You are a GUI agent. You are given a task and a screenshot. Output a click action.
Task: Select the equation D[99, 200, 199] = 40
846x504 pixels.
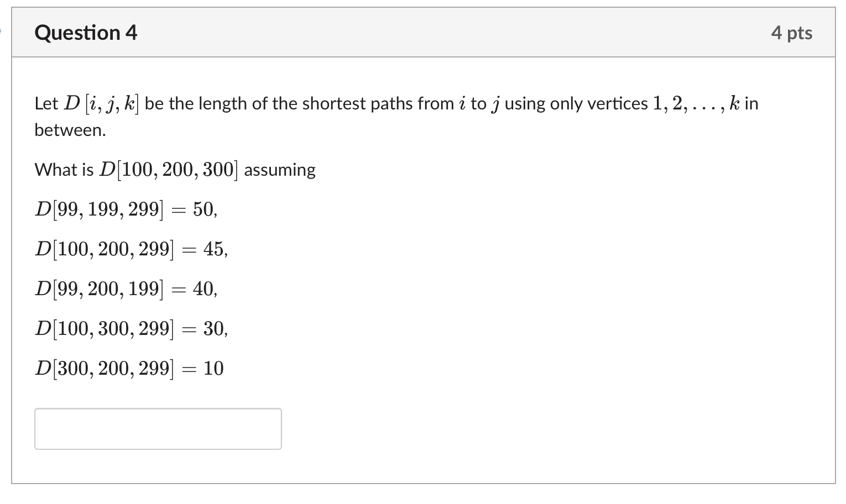pos(126,289)
